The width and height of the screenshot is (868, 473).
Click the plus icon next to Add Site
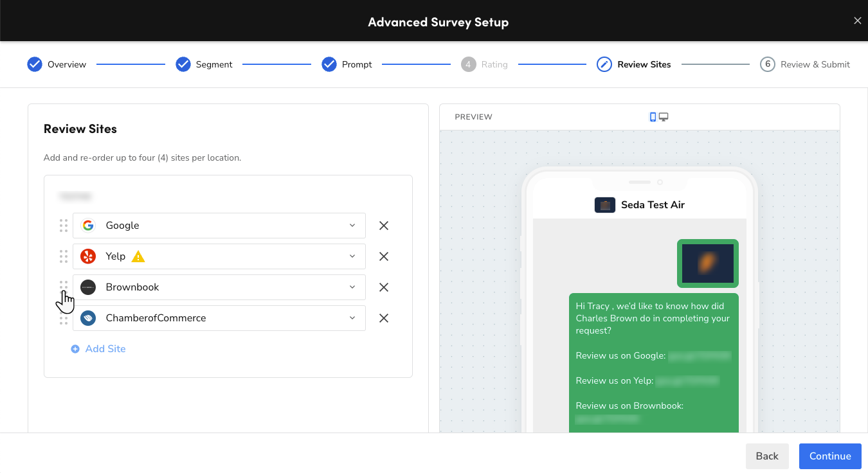(x=75, y=349)
